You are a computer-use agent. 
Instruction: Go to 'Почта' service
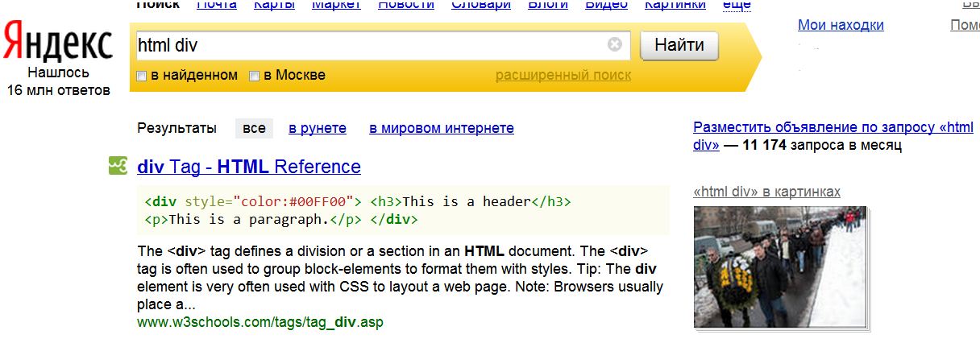(217, 5)
